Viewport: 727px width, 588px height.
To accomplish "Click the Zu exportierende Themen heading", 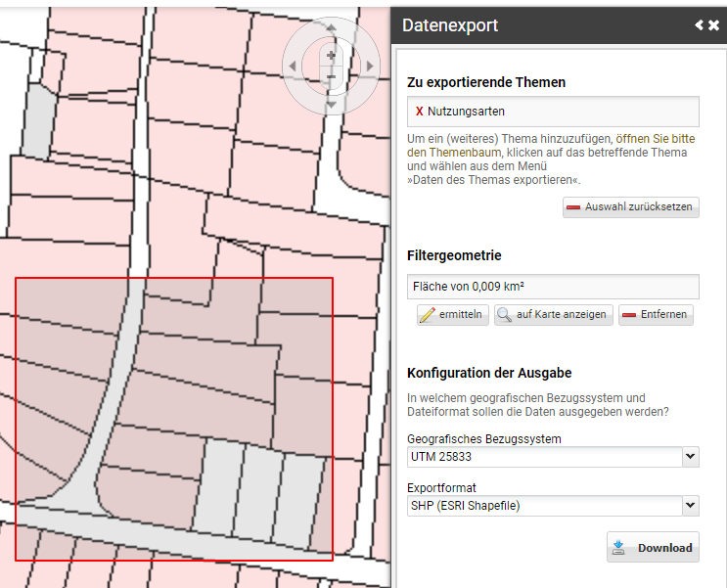I will pos(486,82).
